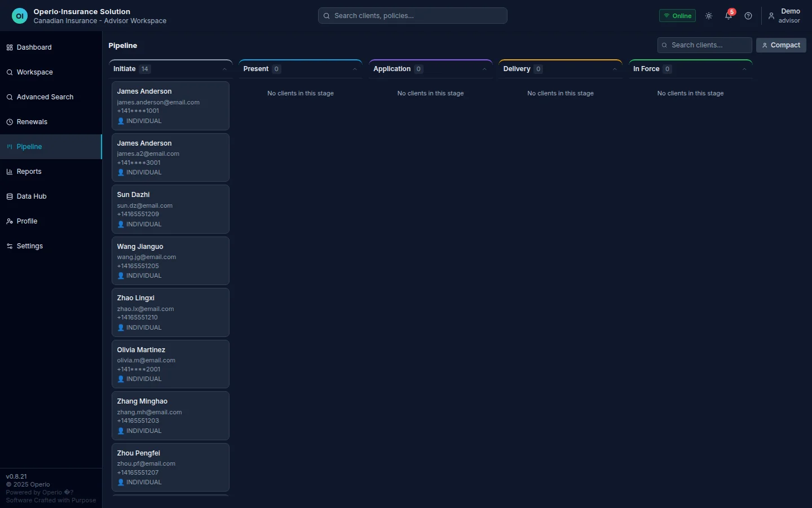Collapse the Delivery column chevron
This screenshot has width=812, height=508.
[x=615, y=69]
